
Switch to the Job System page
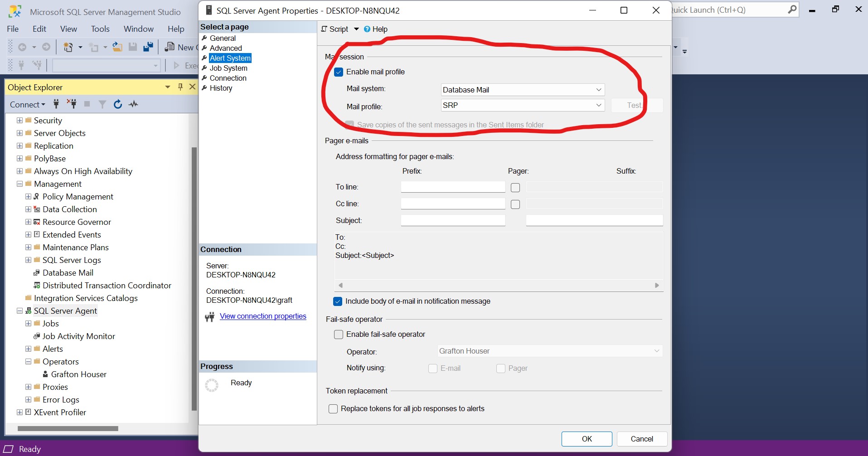point(228,68)
